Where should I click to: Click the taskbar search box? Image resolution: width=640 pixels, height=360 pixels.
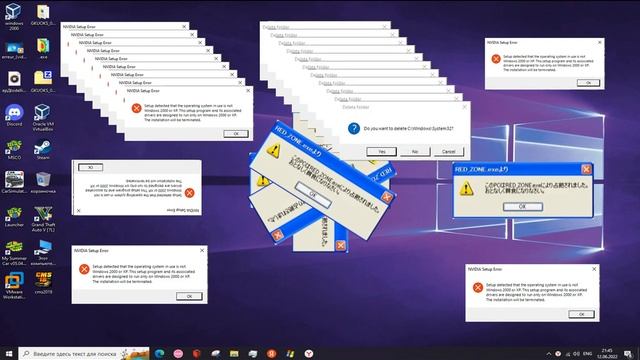tap(84, 353)
